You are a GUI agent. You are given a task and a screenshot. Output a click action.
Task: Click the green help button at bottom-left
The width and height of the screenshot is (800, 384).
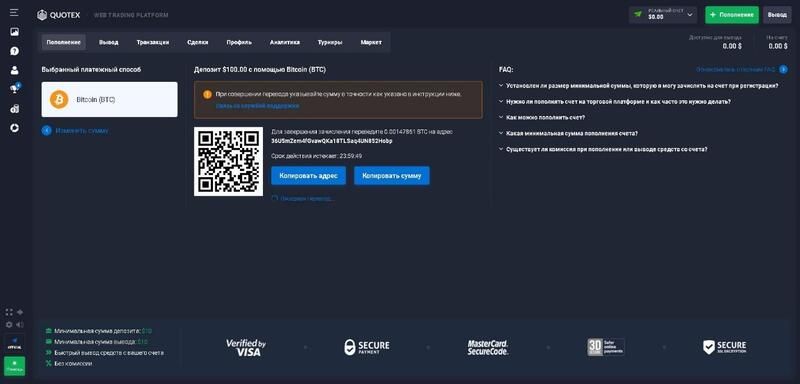[x=14, y=366]
